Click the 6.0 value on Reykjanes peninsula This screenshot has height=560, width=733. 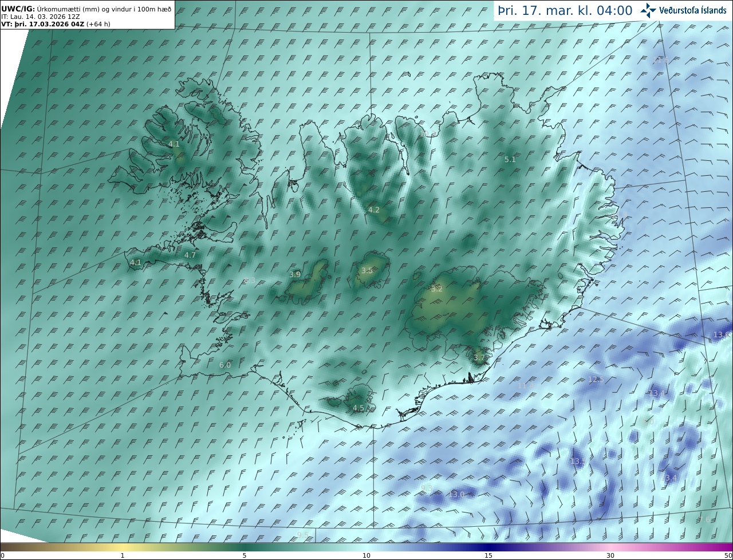coord(225,365)
